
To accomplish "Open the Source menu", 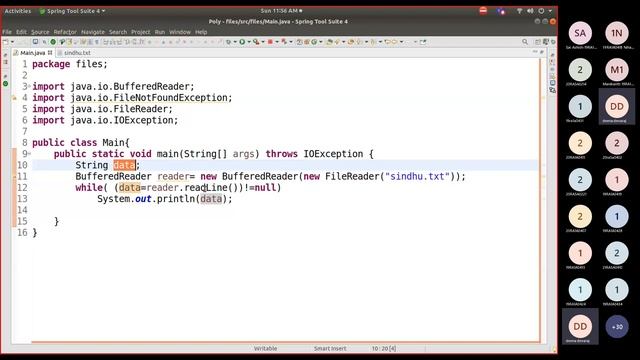I will click(40, 32).
